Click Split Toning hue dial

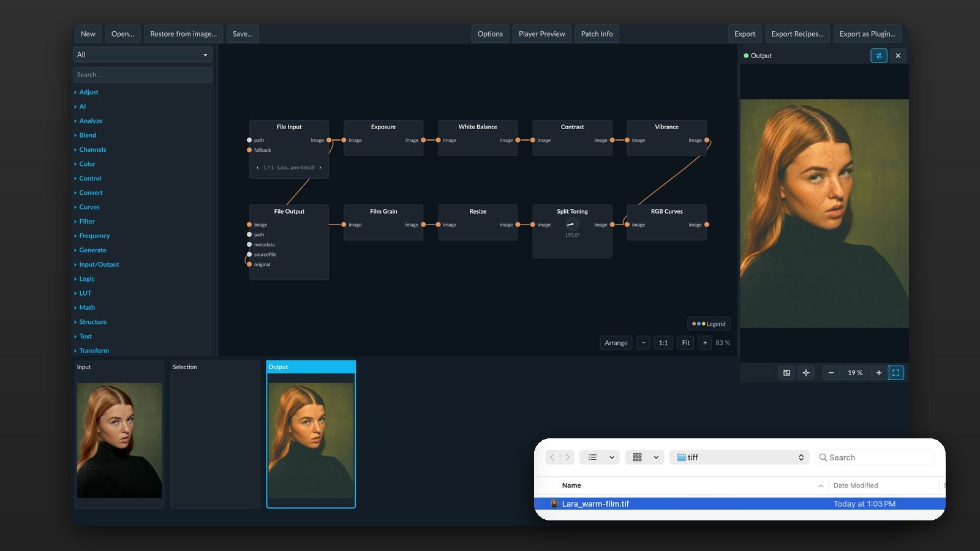571,224
